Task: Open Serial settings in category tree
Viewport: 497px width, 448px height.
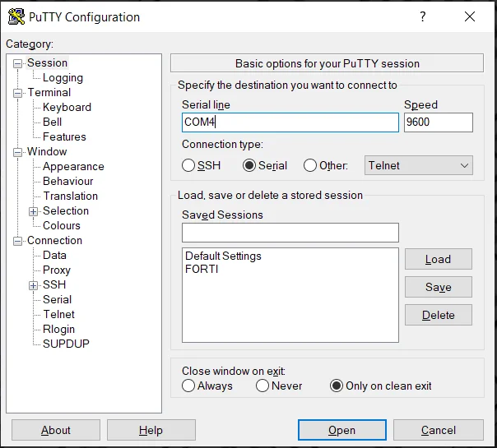Action: [x=57, y=299]
